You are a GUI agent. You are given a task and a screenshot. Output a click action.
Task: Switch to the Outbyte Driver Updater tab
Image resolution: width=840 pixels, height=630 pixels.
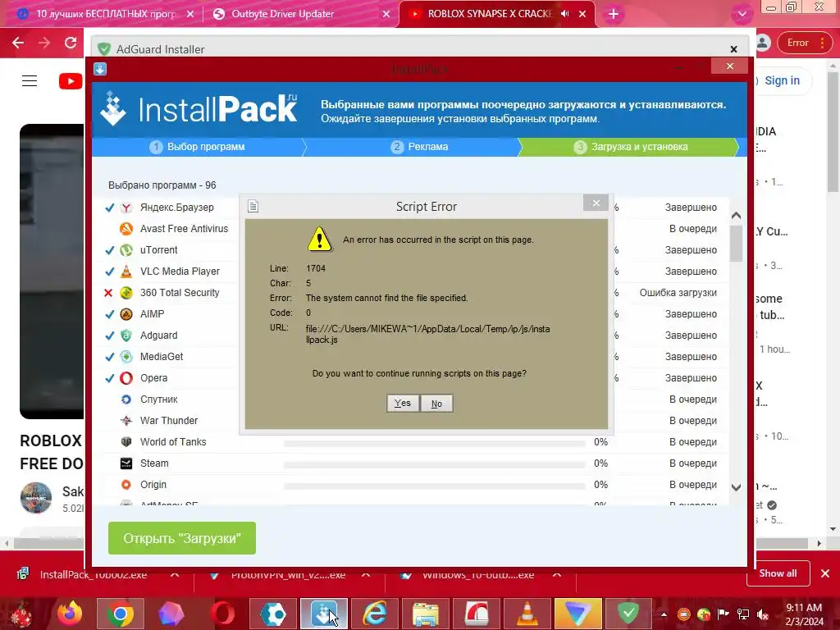tap(300, 14)
